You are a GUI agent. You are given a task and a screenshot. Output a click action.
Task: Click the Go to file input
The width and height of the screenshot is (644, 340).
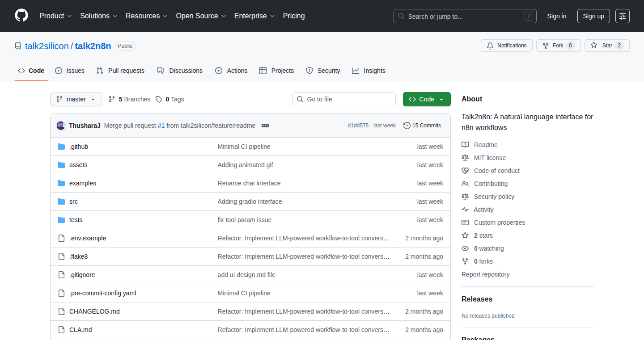coord(344,99)
